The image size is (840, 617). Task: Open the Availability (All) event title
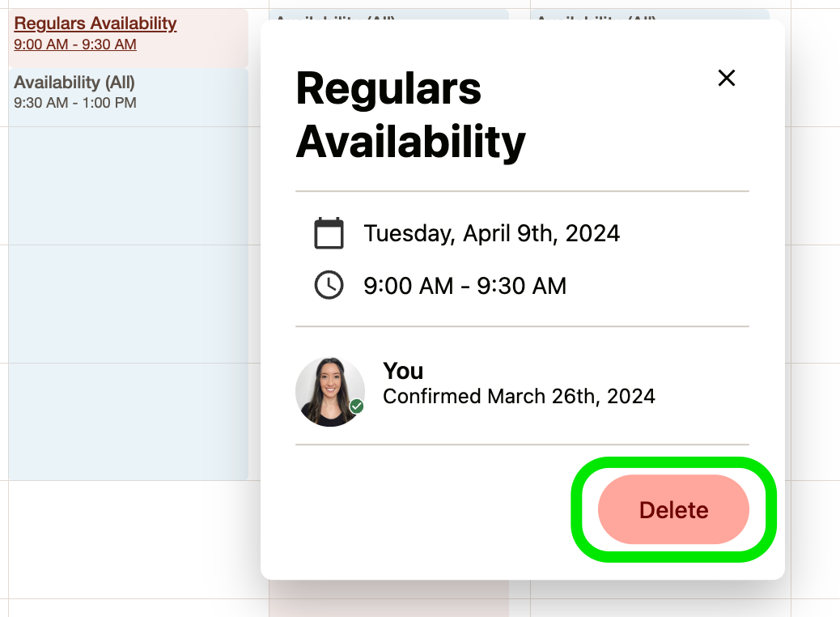[x=74, y=82]
